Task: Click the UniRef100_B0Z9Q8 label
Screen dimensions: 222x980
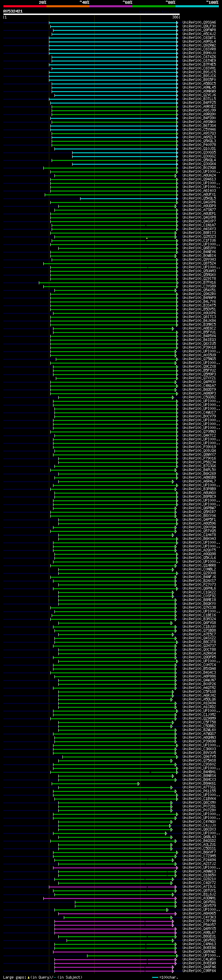Action: (x=199, y=168)
